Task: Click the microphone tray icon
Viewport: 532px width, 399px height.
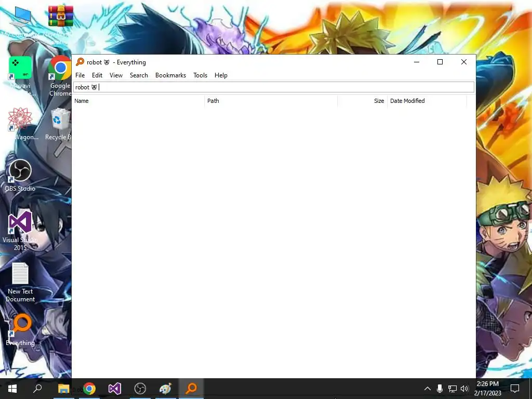Action: [x=440, y=389]
